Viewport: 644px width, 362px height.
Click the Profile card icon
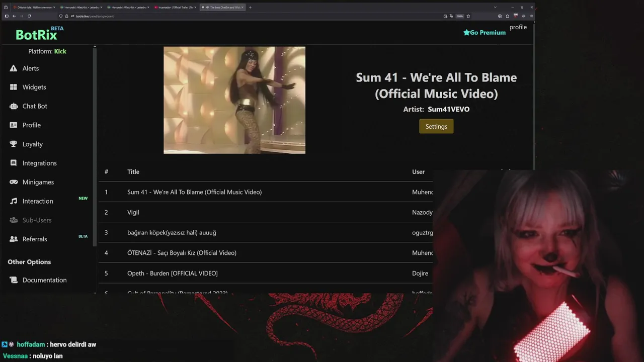click(x=14, y=125)
